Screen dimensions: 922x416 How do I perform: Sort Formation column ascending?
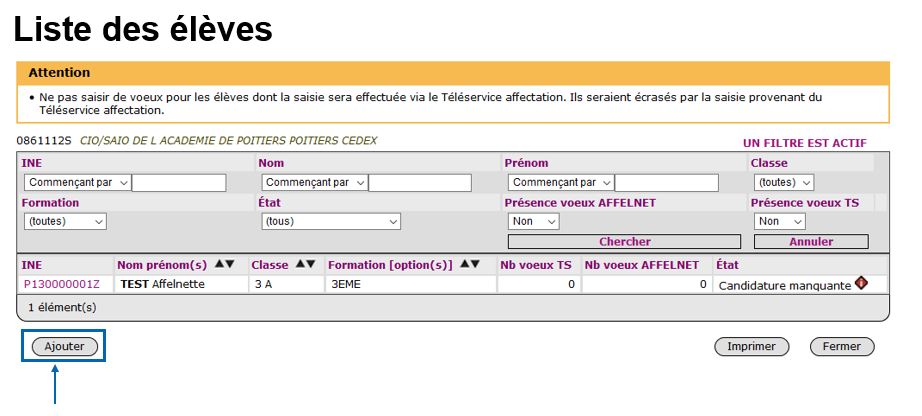coord(464,265)
